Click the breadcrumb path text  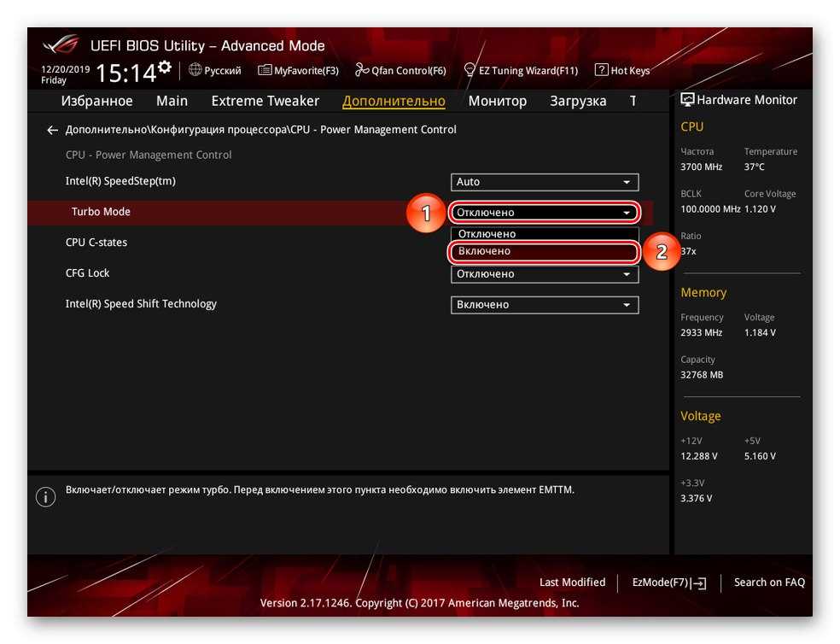tap(261, 130)
